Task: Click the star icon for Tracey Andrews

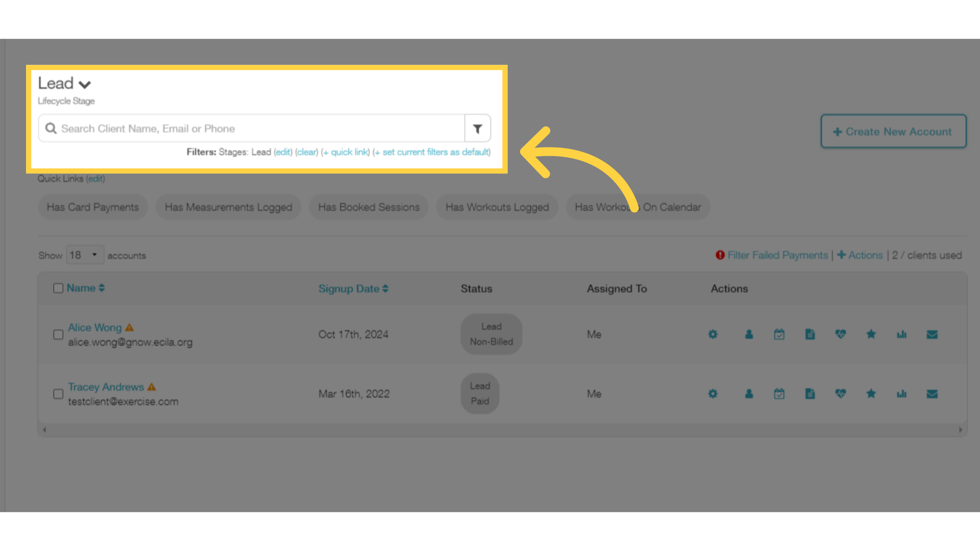Action: [871, 393]
